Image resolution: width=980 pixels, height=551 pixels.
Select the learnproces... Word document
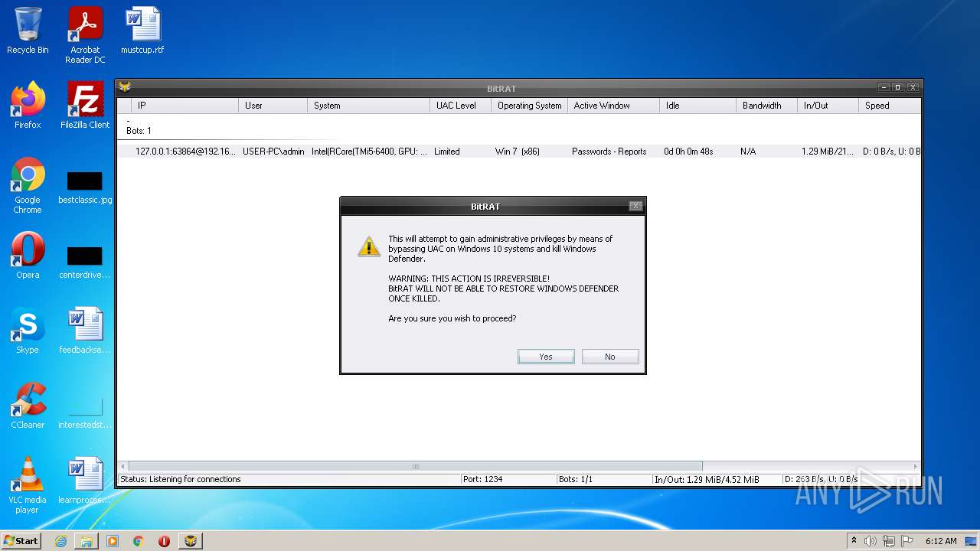coord(85,480)
